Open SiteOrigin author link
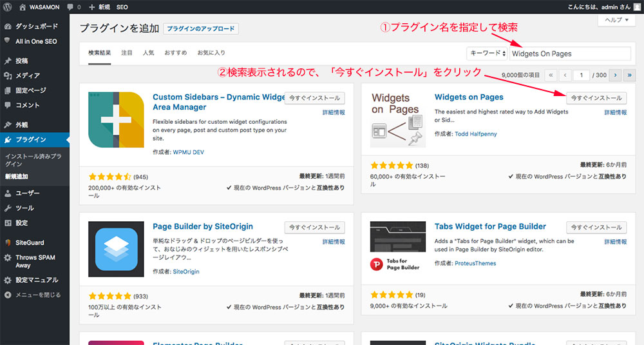 (185, 271)
